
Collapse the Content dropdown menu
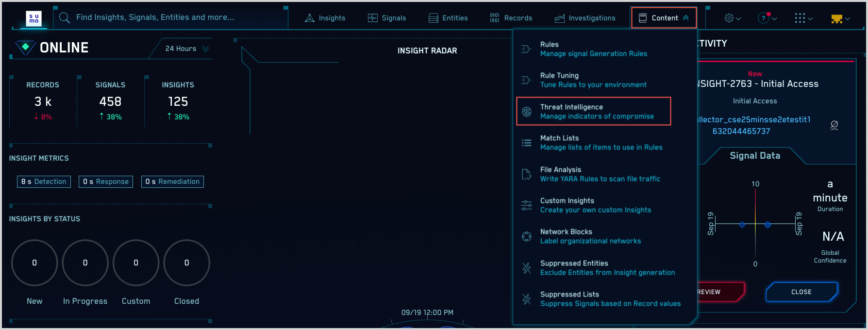[664, 18]
